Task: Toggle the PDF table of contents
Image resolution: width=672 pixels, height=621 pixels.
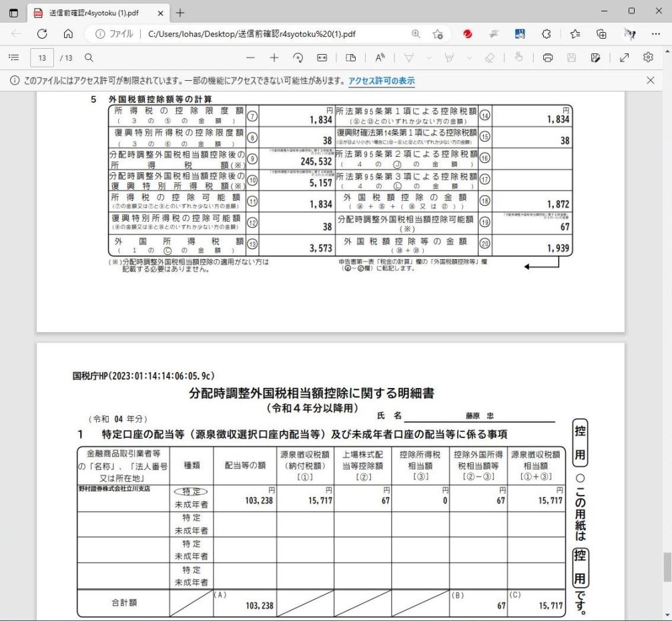Action: point(14,57)
